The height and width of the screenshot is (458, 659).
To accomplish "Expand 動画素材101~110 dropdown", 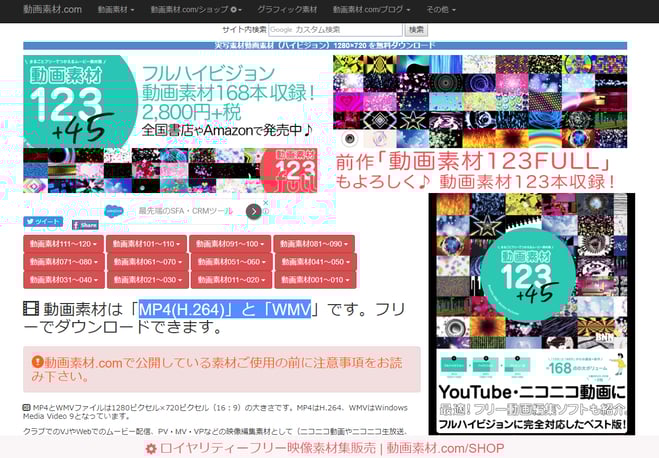I will [x=146, y=244].
